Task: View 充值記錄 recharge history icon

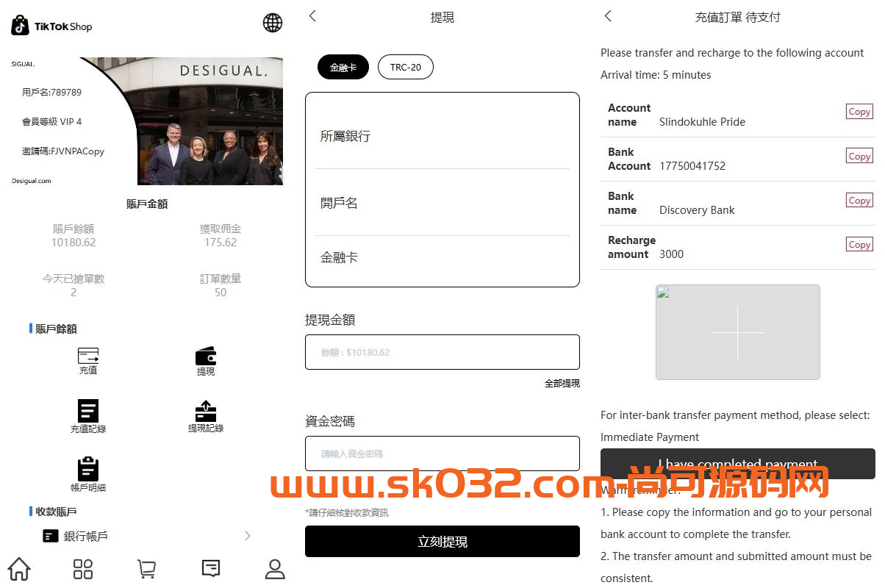Action: 88,412
